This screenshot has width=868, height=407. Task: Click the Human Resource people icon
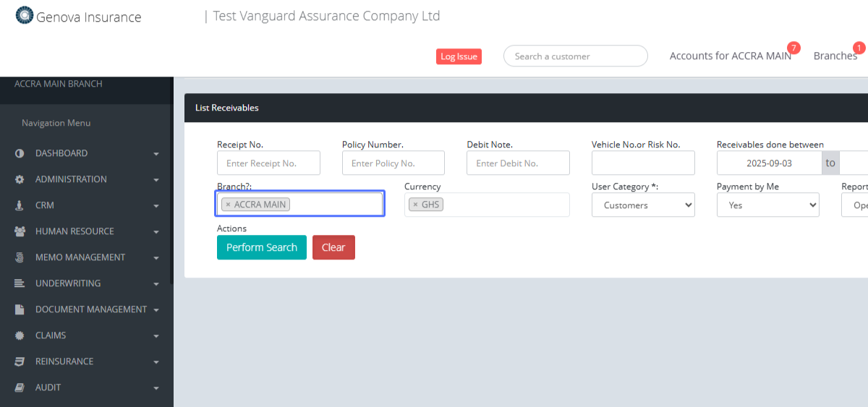(x=20, y=231)
